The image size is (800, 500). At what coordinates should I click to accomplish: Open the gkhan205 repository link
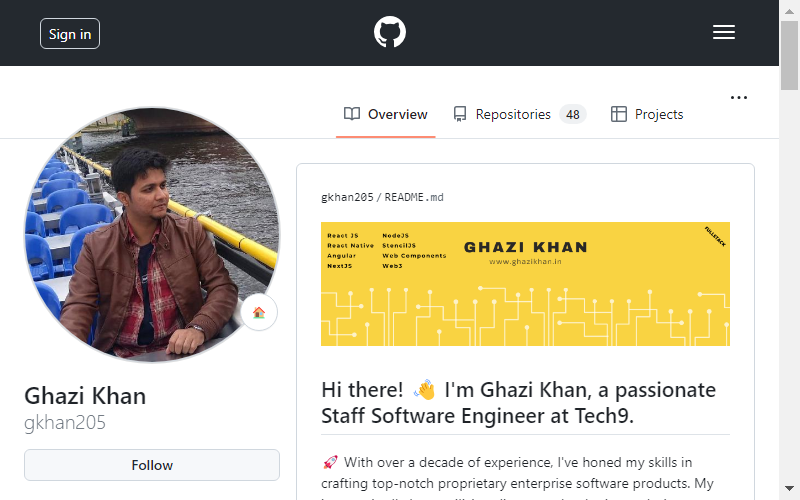[x=347, y=197]
